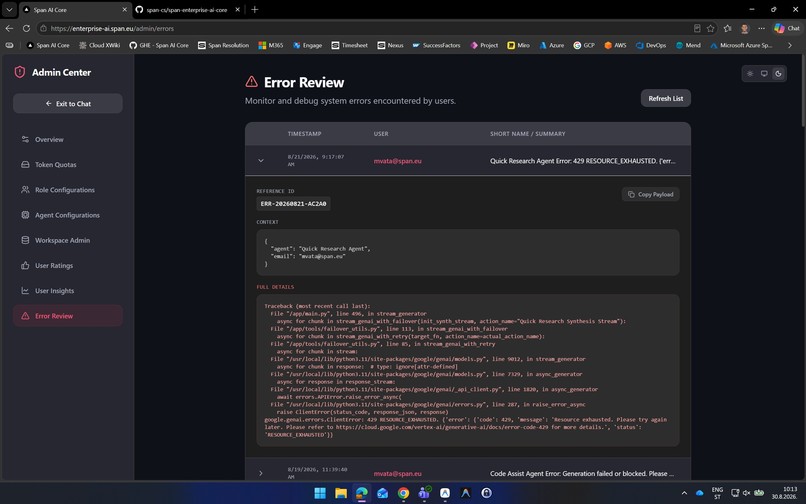Click the Error Review warning triangle icon

(251, 81)
